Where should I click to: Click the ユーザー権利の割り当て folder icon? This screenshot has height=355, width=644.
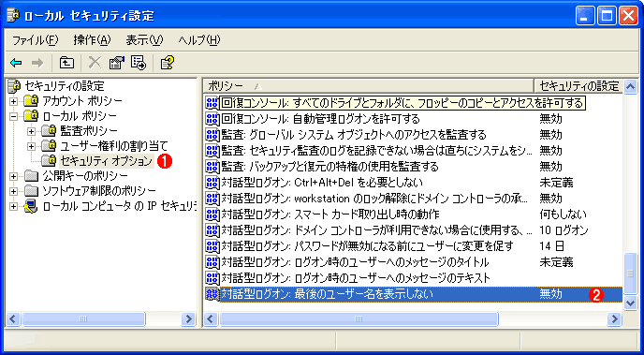pyautogui.click(x=49, y=145)
